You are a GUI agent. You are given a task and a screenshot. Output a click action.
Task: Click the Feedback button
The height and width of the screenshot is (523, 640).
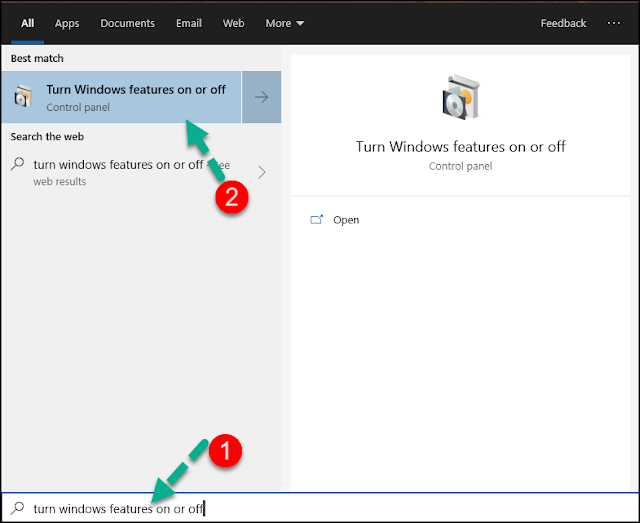click(x=563, y=23)
